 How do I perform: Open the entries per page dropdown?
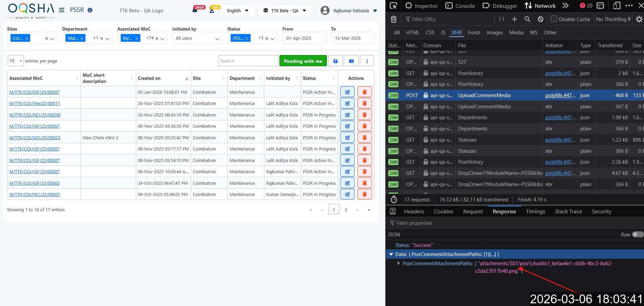[x=16, y=61]
